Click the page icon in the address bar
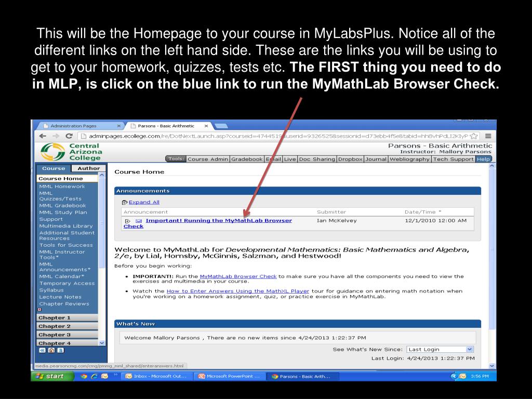Screen dimensions: 532x399 click(x=84, y=136)
